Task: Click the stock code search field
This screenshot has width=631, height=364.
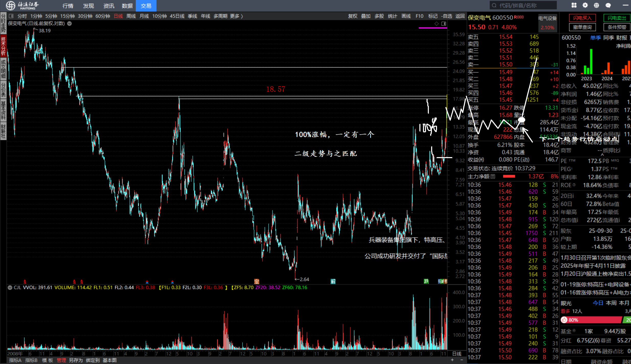Action: coord(523,5)
